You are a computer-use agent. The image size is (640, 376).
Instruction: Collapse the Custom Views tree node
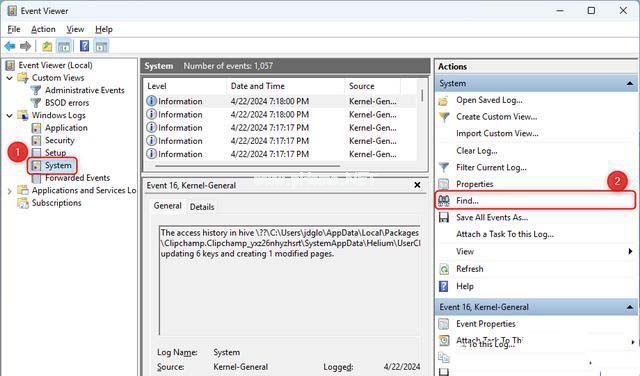click(9, 78)
